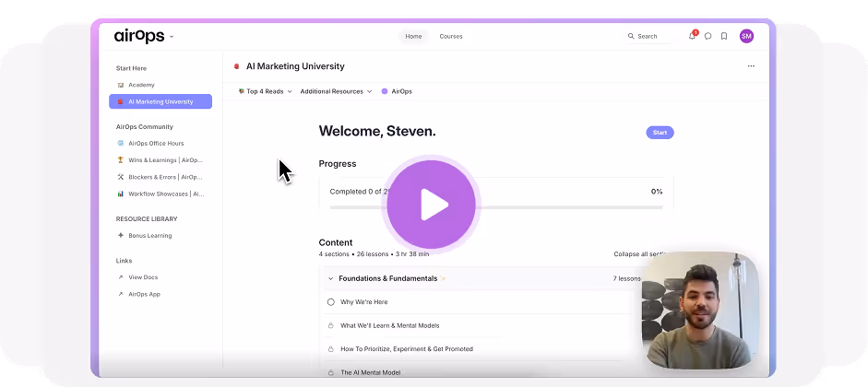Switch to the Courses tab
The image size is (868, 387).
451,37
